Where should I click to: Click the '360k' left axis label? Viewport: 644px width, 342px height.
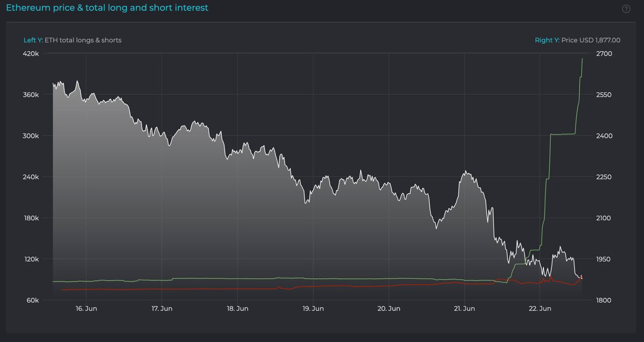tap(31, 95)
